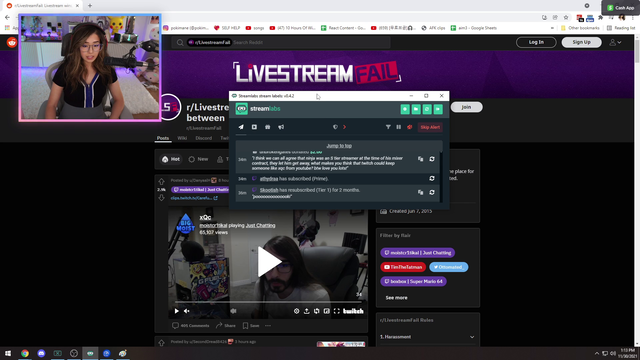Open athydraa's username link
640x360 pixels.
pyautogui.click(x=269, y=179)
